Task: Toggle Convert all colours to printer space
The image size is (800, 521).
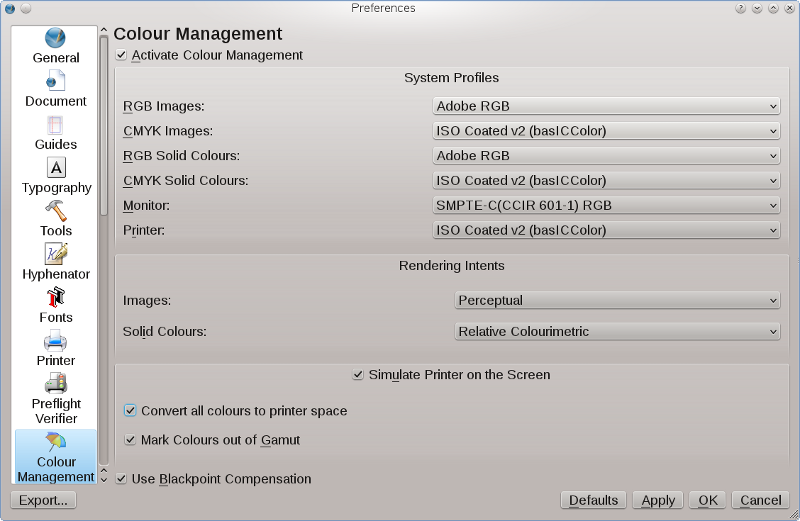Action: [x=130, y=411]
